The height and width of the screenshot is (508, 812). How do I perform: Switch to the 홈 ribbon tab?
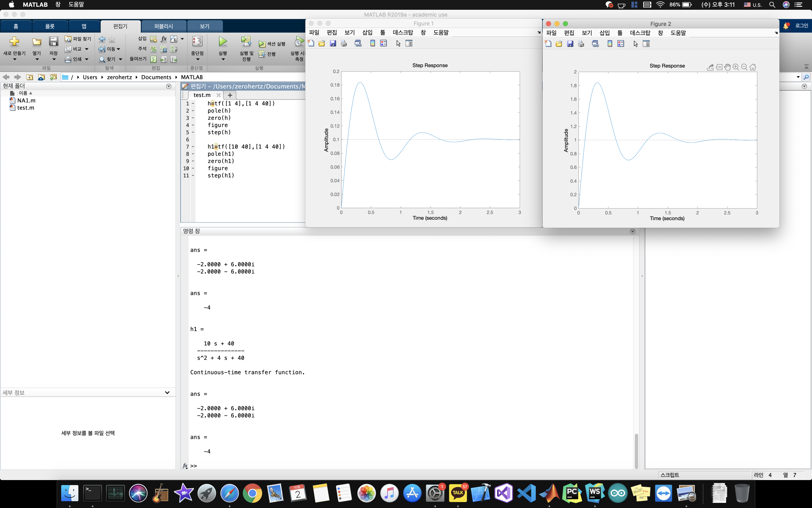[x=16, y=26]
